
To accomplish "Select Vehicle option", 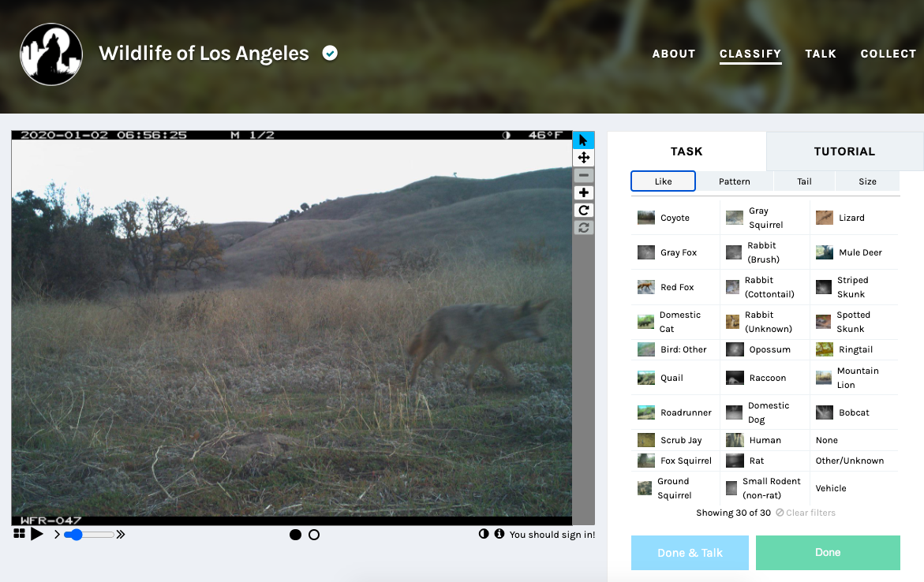I will 855,488.
